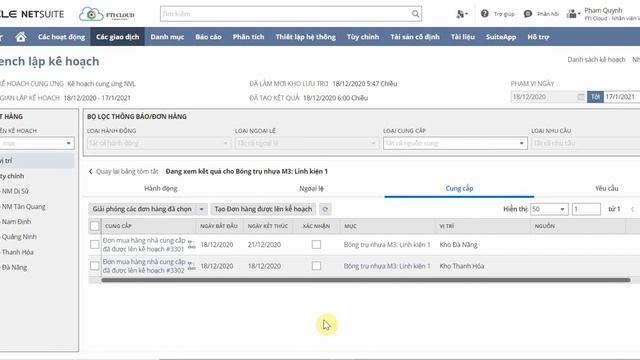This screenshot has height=360, width=640.
Task: Switch to Hành động tab
Action: click(x=161, y=188)
